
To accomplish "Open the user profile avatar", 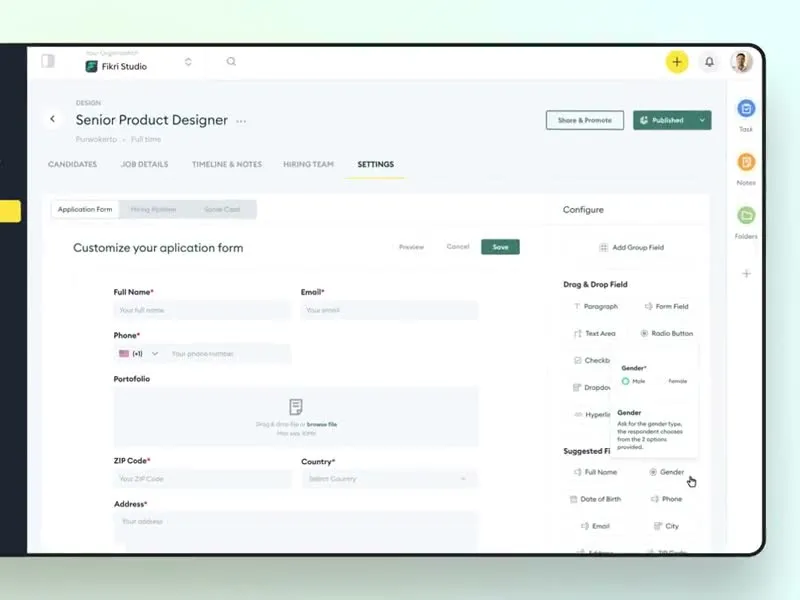I will pos(741,62).
